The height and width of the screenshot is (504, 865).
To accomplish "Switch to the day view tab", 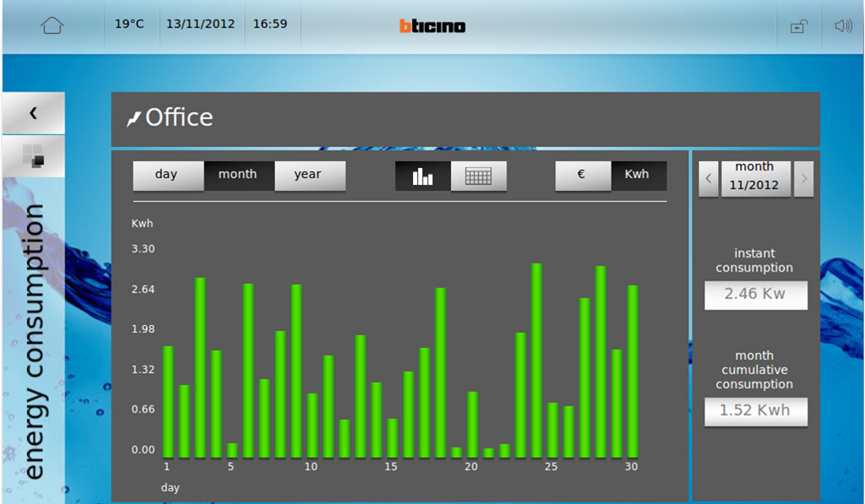I will tap(167, 175).
